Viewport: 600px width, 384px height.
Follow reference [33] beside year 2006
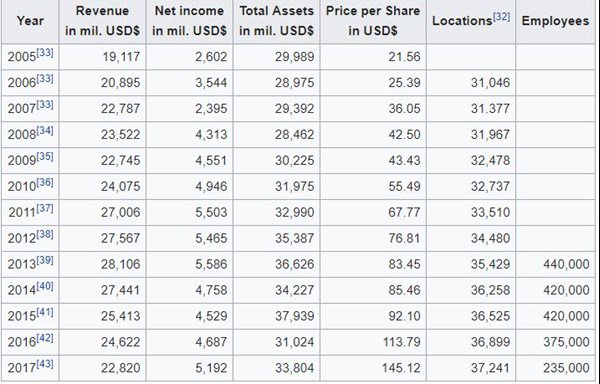(x=45, y=79)
